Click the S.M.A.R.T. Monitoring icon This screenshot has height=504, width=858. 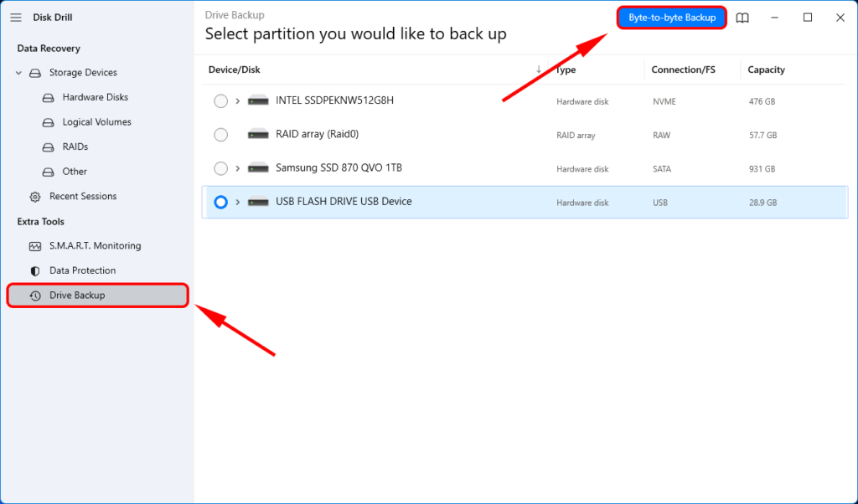point(35,246)
